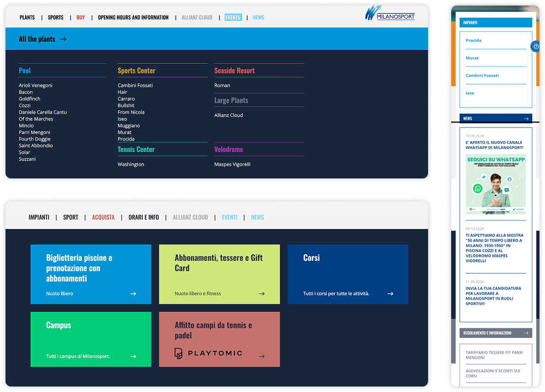Click the arrow on the Gift Card panel
This screenshot has height=392, width=545.
click(x=262, y=293)
